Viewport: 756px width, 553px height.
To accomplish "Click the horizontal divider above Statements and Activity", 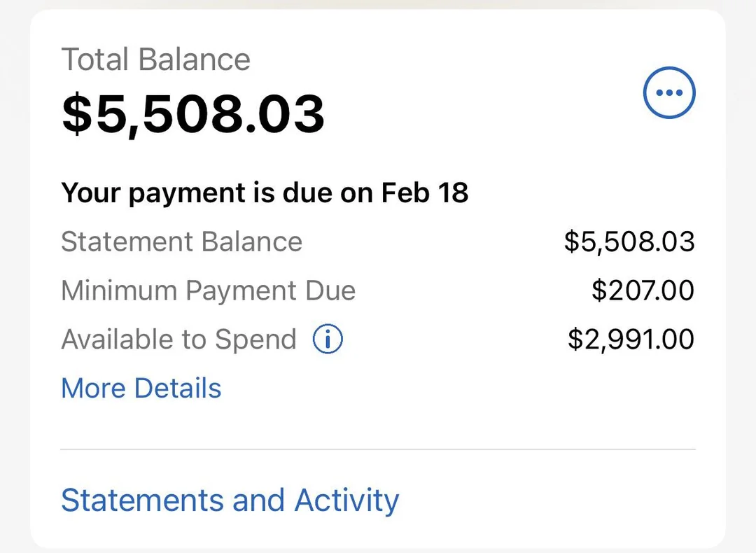I will click(378, 449).
